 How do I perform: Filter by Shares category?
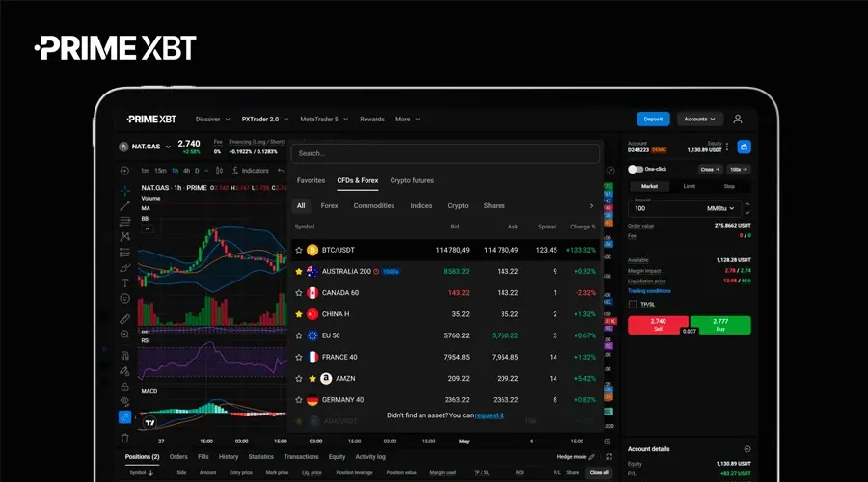pos(495,206)
